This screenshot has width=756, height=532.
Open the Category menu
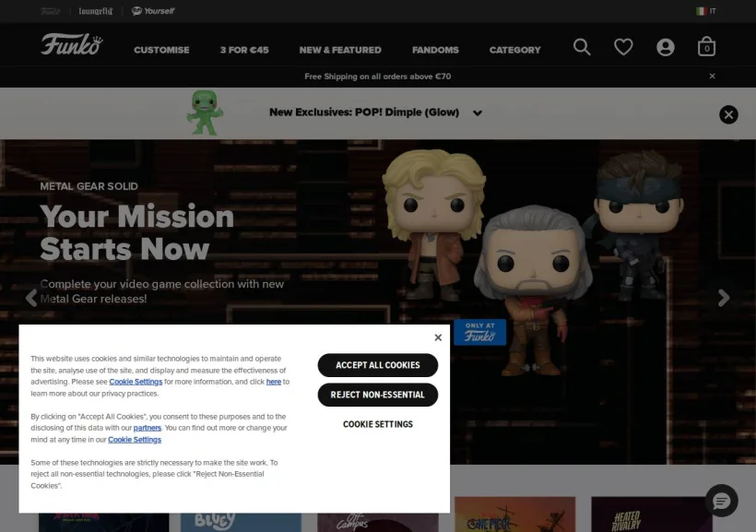point(515,50)
